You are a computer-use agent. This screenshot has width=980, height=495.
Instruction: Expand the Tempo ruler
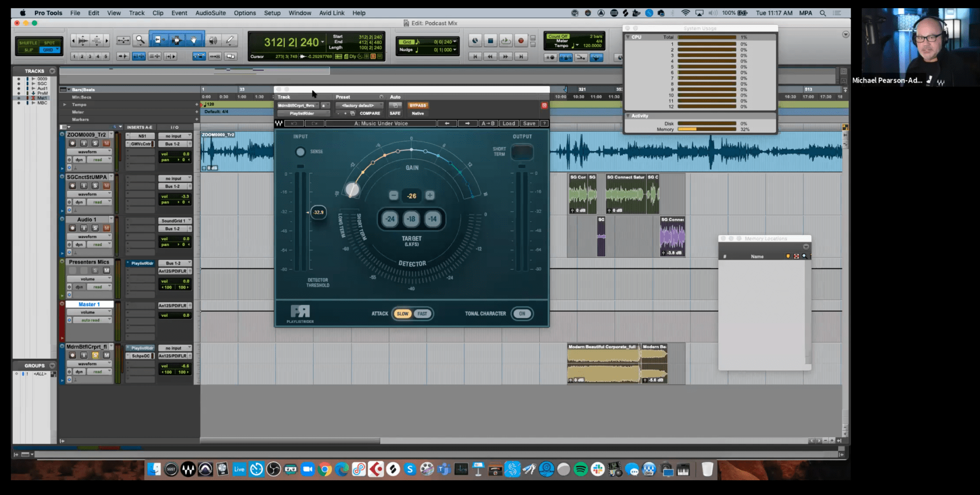pos(65,104)
